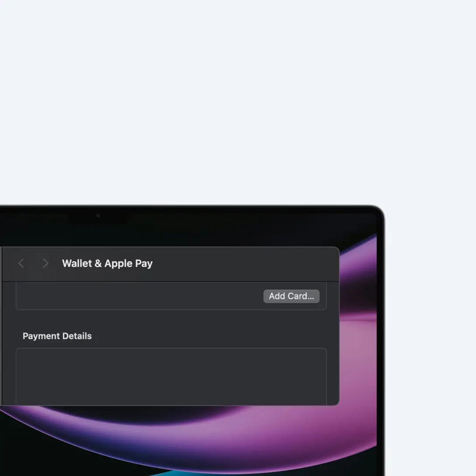The width and height of the screenshot is (476, 476).
Task: Click the top border of the Payment Details panel
Action: pyautogui.click(x=171, y=348)
